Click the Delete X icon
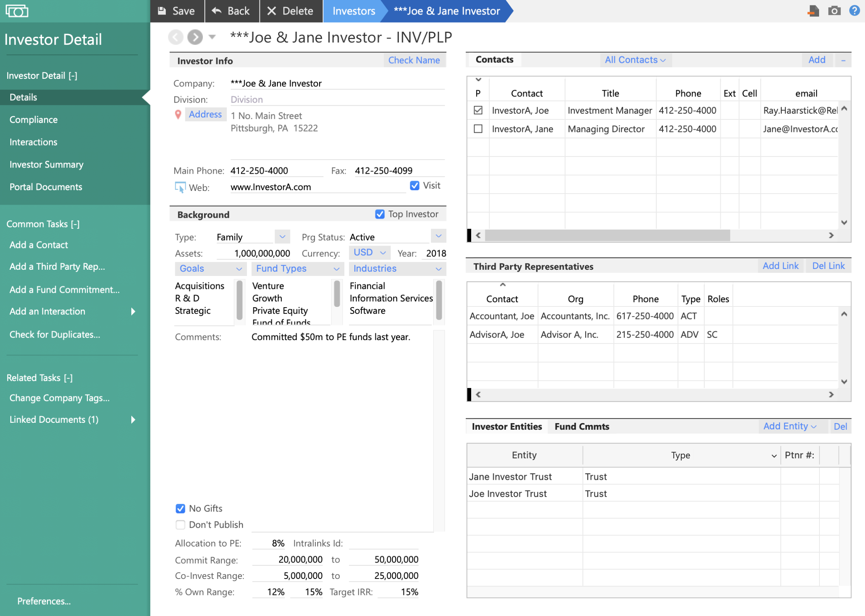 pos(271,11)
